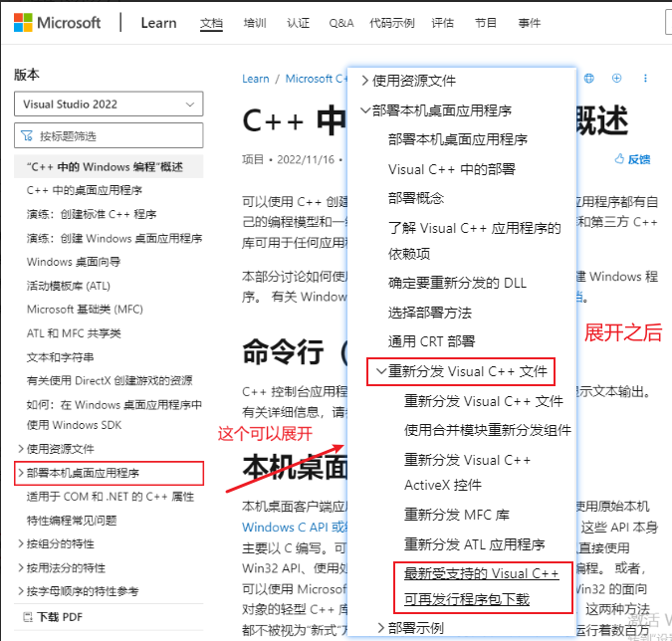Open 确定要重新分发的 DLL

click(457, 283)
